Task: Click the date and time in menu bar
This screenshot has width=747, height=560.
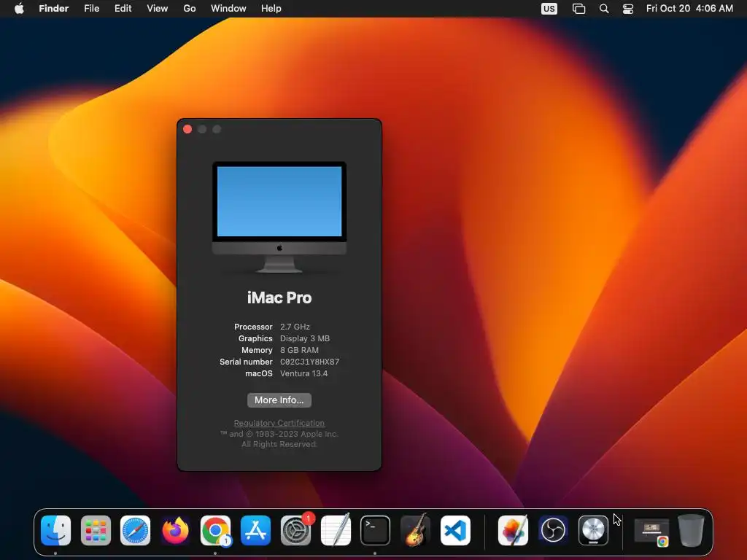Action: click(689, 8)
